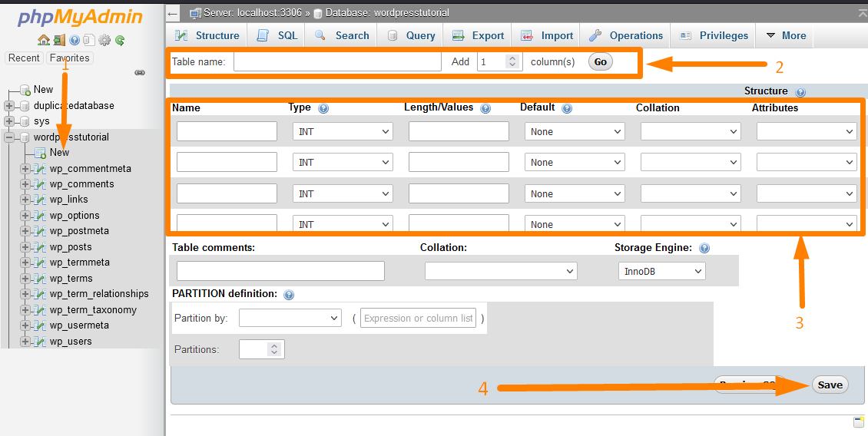Open the More dropdown tab
This screenshot has height=436, width=868.
click(x=787, y=35)
